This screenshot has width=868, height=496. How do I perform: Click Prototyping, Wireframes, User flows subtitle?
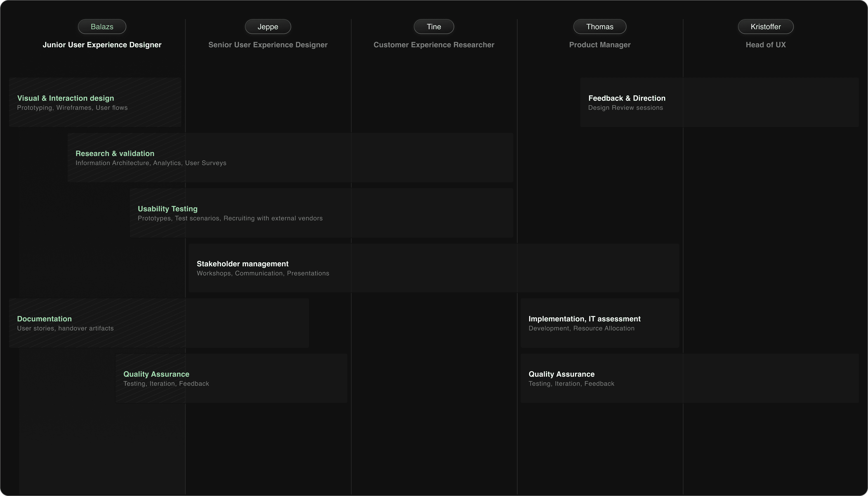(x=72, y=108)
